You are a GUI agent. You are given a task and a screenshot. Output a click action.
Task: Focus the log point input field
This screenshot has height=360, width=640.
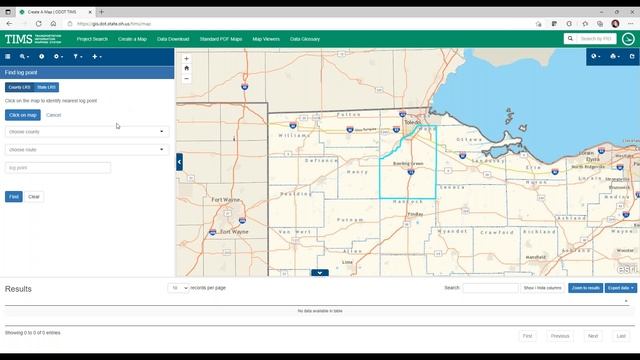(58, 168)
